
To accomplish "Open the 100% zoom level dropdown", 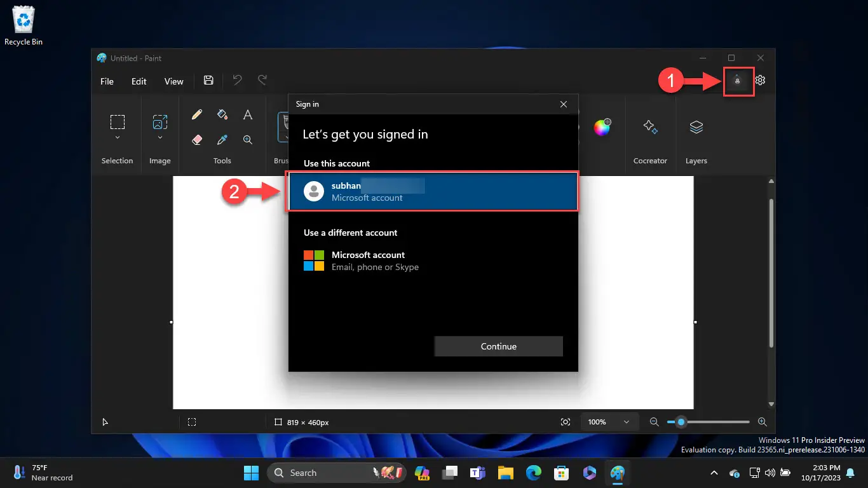I will pos(609,422).
